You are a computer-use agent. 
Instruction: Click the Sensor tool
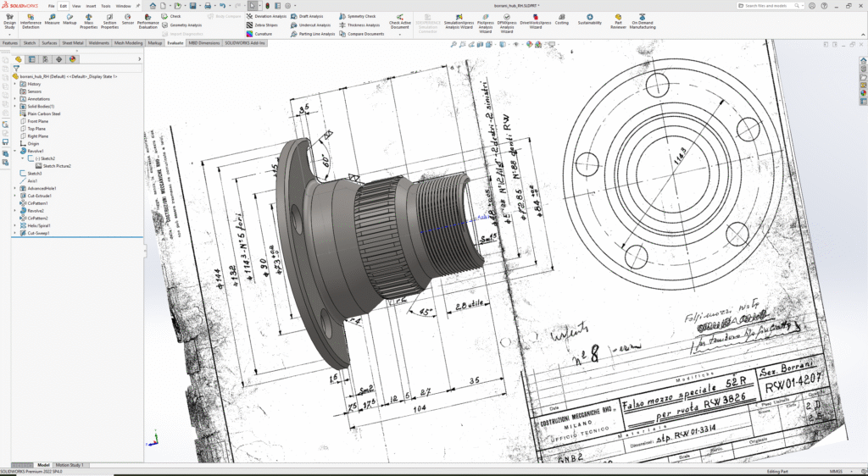click(x=128, y=19)
